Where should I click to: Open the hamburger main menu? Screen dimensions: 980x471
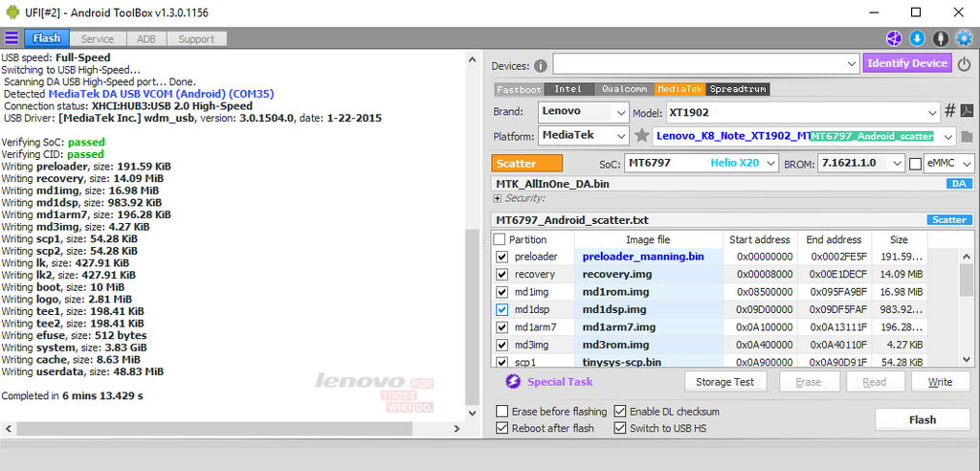[x=11, y=38]
